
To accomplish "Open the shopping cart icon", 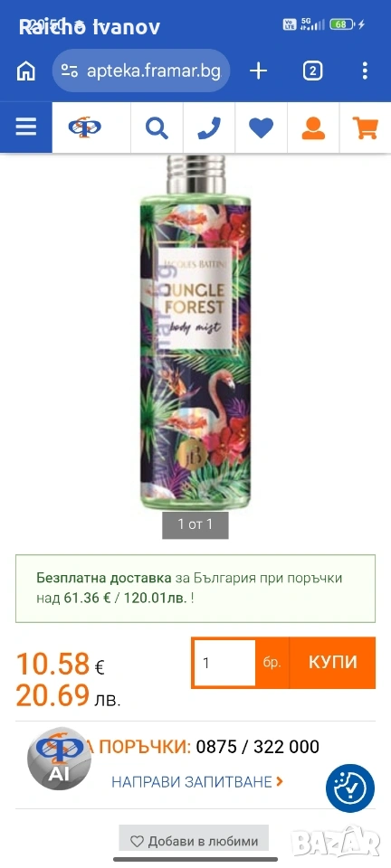I will tap(365, 128).
